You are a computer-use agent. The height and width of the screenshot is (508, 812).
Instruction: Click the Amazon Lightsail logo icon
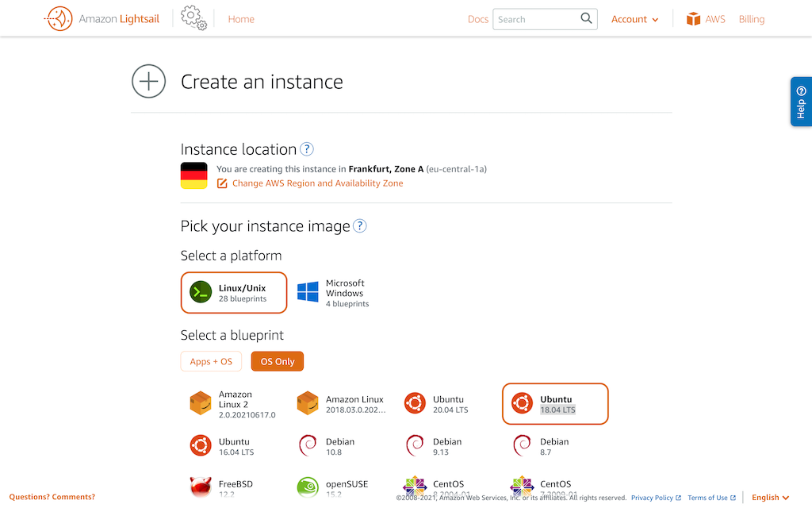(59, 19)
